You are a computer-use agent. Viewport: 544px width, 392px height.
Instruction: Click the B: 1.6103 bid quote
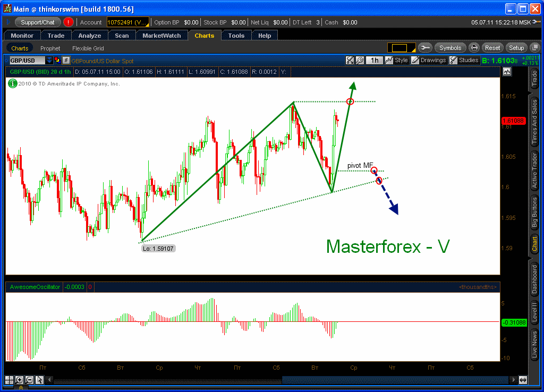(x=499, y=61)
